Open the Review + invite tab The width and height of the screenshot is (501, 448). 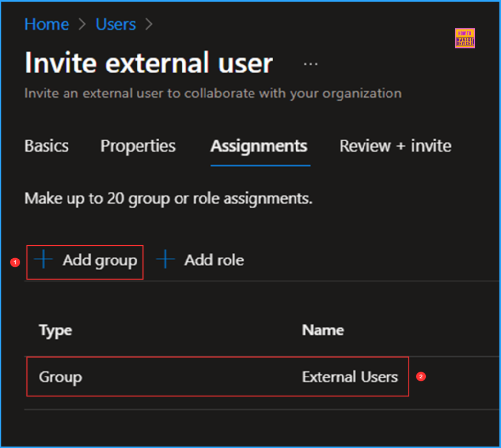pos(394,145)
